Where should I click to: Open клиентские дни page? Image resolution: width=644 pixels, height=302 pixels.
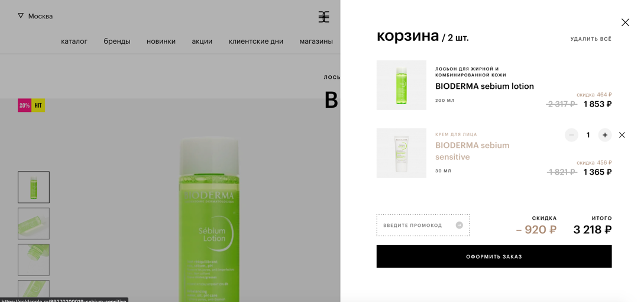256,41
